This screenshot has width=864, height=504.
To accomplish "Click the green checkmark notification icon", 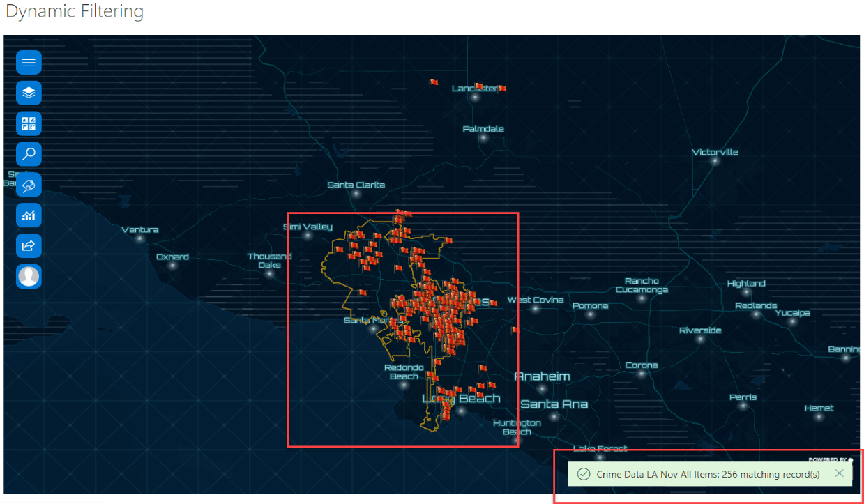I will coord(584,474).
